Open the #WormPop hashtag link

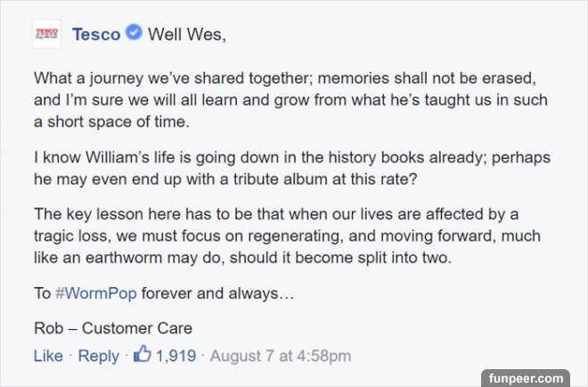[x=95, y=293]
